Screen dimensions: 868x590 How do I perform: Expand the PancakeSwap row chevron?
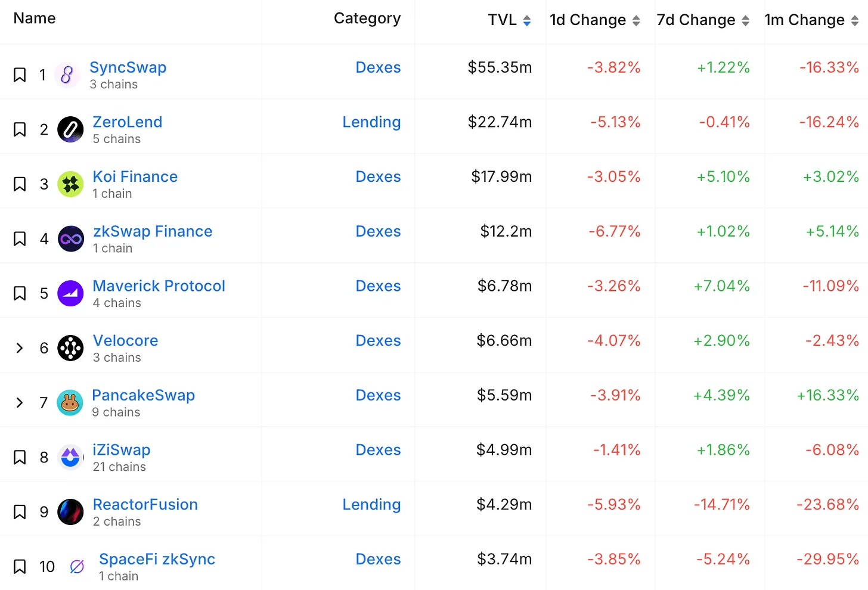point(20,403)
